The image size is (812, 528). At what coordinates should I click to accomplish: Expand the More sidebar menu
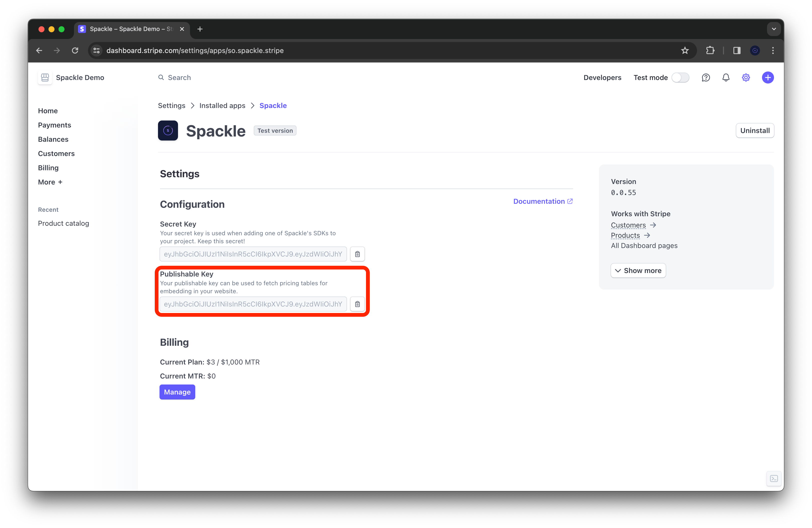pyautogui.click(x=50, y=182)
